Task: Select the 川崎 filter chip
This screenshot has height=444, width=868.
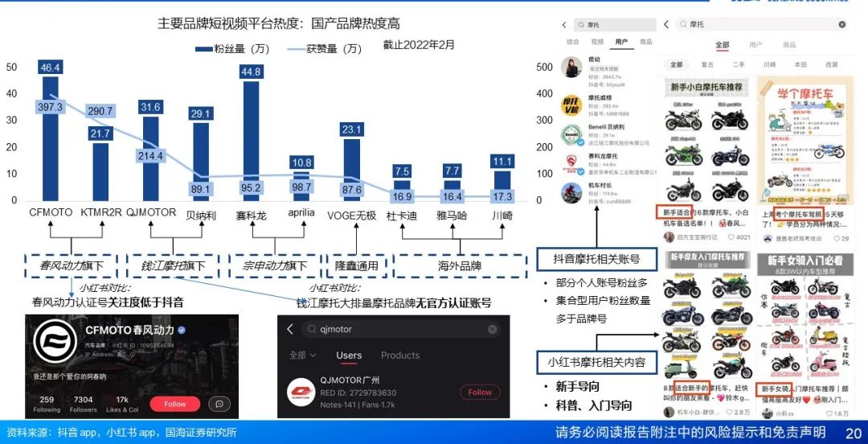Action: coord(769,65)
